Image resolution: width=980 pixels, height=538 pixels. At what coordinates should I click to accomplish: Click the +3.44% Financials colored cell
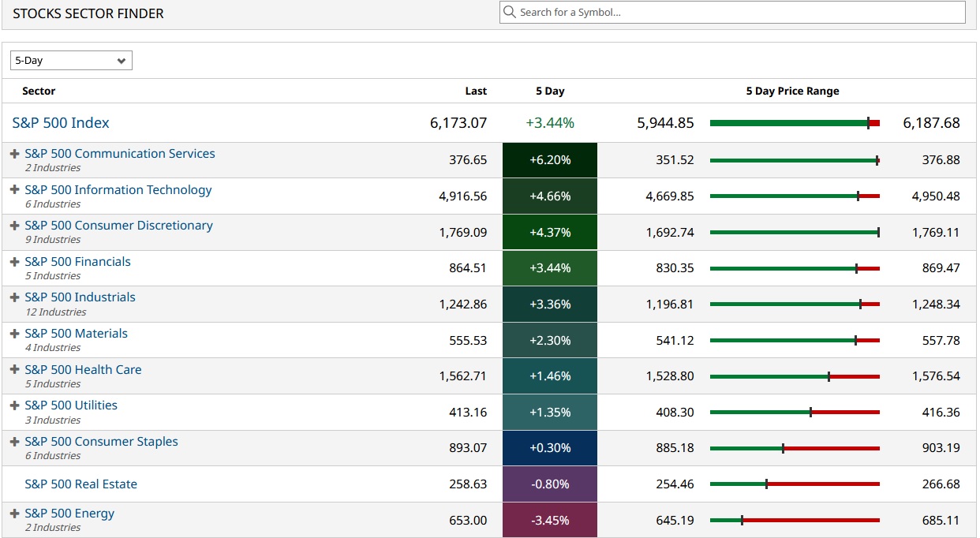tap(550, 268)
